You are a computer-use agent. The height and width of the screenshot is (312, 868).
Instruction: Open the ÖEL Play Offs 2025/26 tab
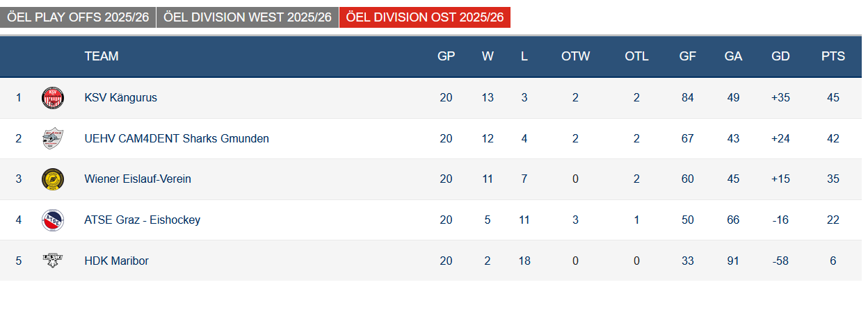coord(78,17)
